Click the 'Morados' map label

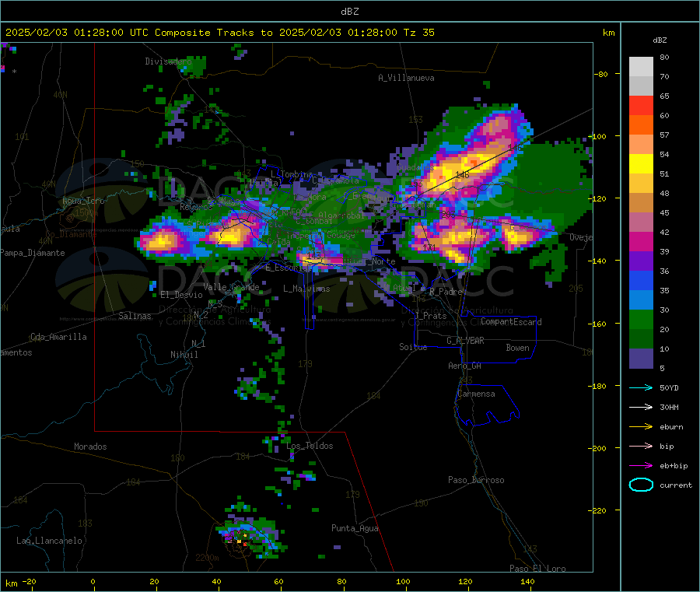point(90,447)
